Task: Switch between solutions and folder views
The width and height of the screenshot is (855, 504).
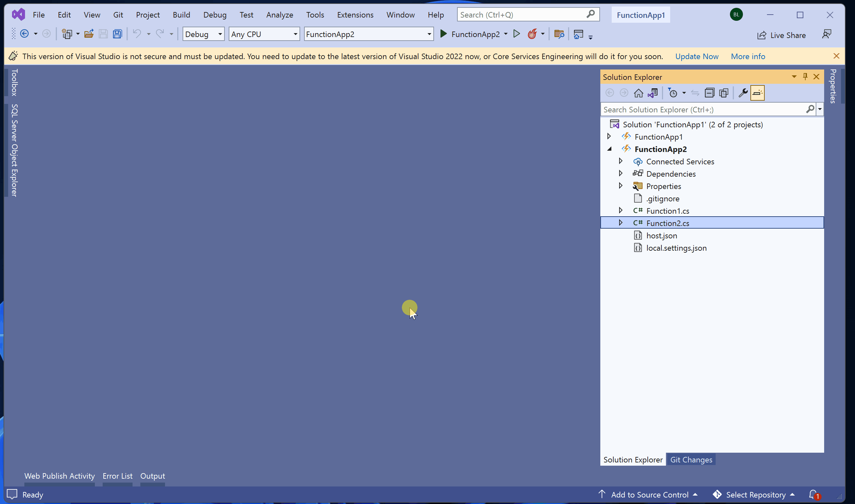Action: click(x=653, y=93)
